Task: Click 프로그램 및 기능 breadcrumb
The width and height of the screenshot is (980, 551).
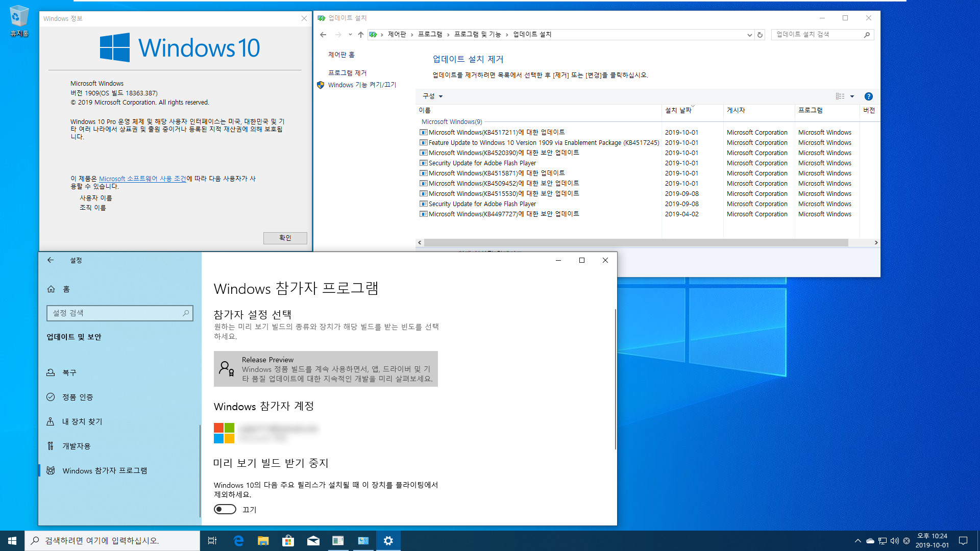Action: click(478, 34)
